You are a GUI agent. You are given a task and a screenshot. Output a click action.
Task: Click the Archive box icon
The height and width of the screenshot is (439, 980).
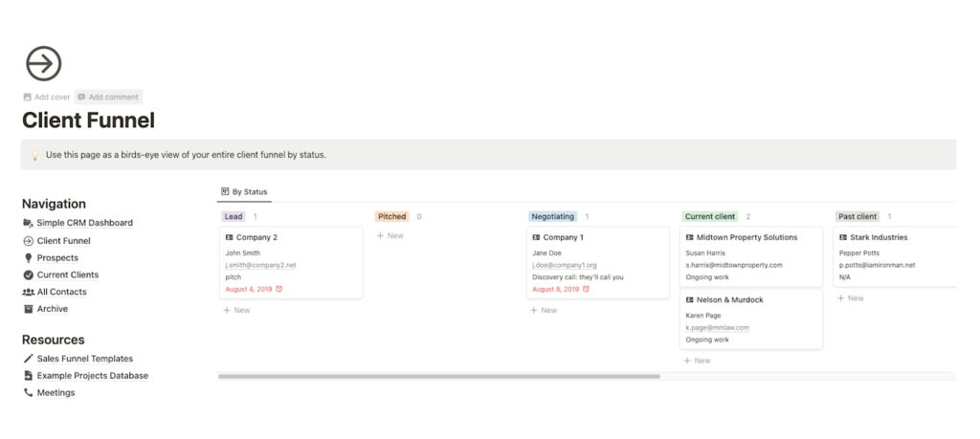(28, 309)
